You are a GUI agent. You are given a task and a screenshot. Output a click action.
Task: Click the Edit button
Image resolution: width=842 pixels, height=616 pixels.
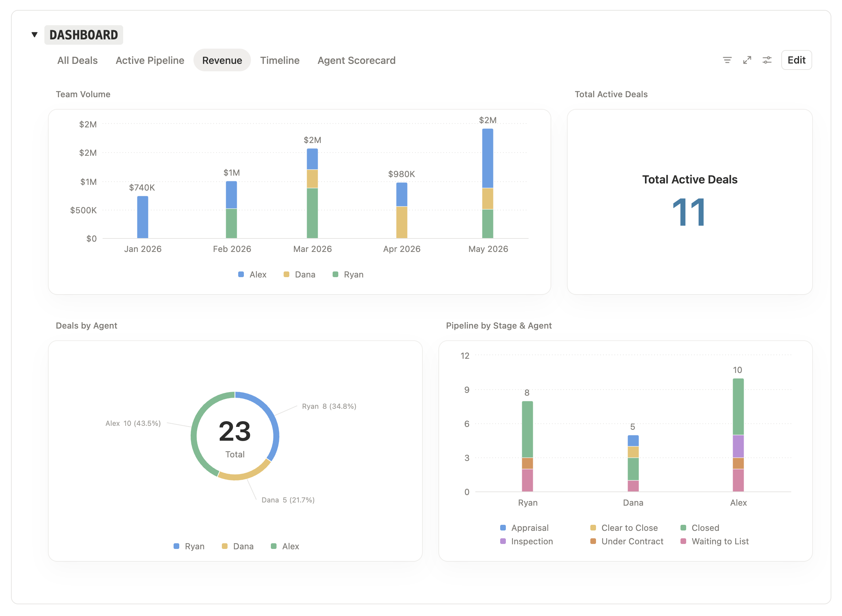click(796, 60)
